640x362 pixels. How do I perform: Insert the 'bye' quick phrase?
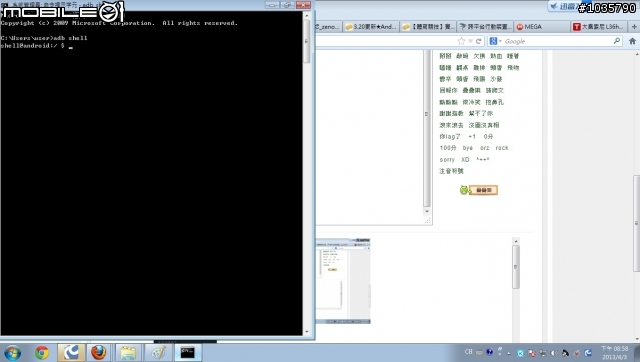click(x=468, y=148)
